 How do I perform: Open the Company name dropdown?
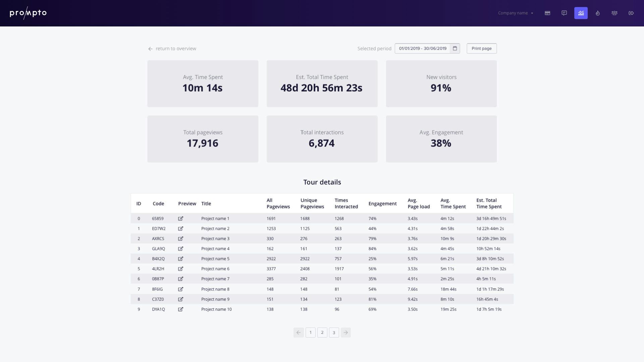tap(516, 13)
